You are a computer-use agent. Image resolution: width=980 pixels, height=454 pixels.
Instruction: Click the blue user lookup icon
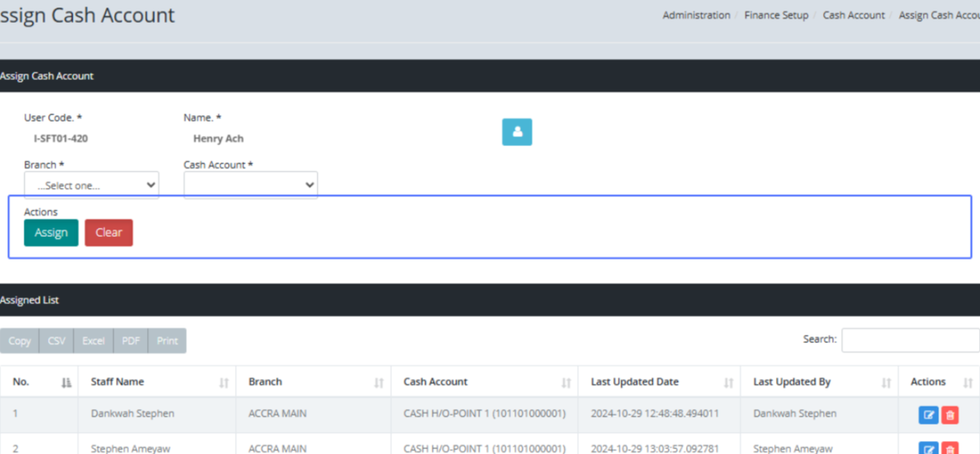point(516,132)
